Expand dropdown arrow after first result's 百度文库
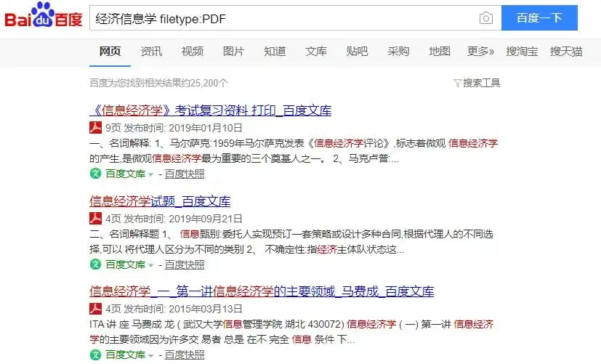The image size is (601, 364). click(151, 174)
